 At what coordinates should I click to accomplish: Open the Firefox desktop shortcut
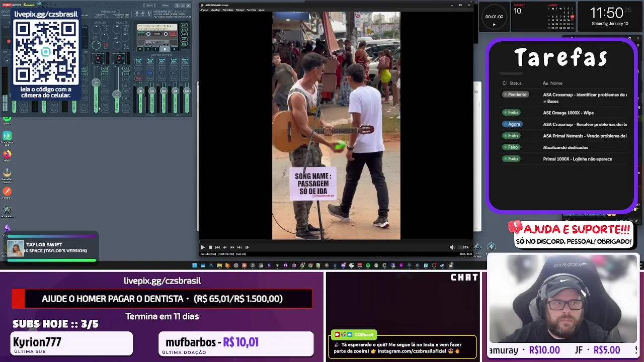[x=7, y=155]
